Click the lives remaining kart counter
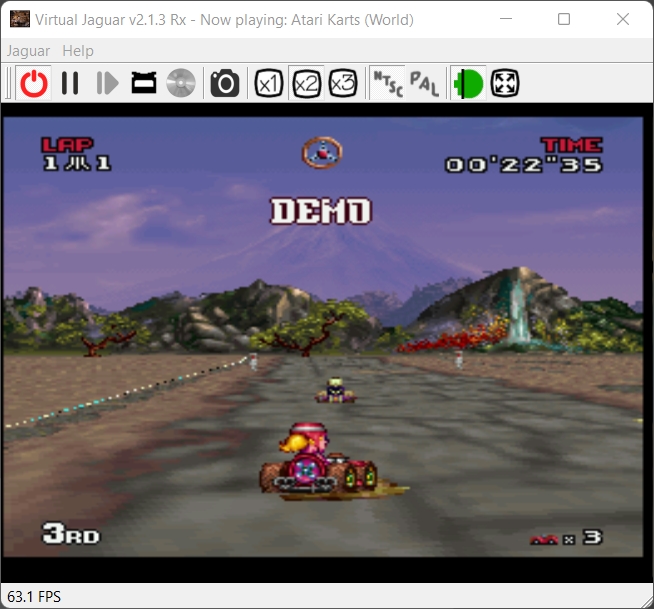Viewport: 654px width, 609px height. click(x=566, y=538)
